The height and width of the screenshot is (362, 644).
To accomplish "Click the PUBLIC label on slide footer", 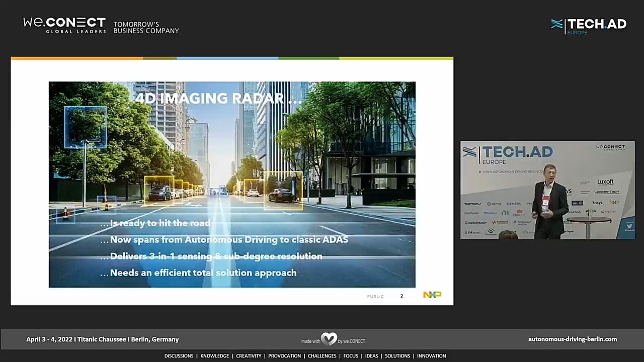I will coord(375,297).
